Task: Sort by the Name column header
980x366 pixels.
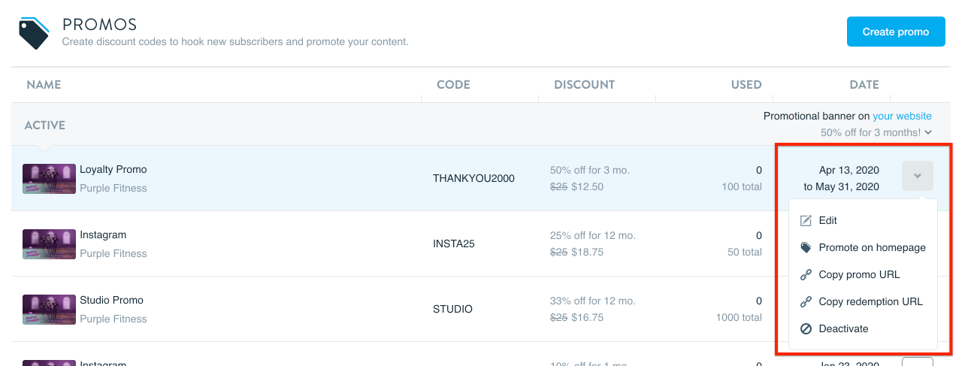Action: (x=44, y=85)
